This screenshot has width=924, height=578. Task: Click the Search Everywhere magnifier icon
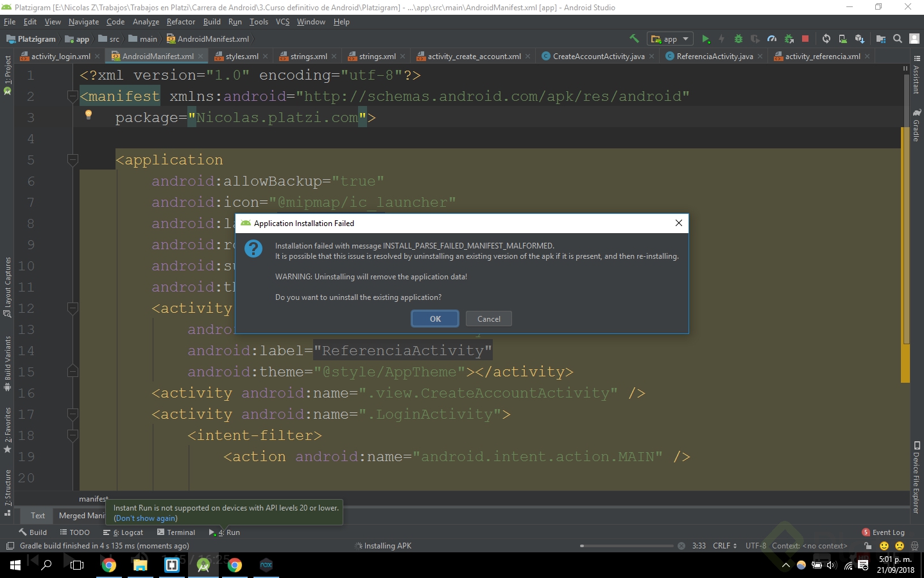(898, 39)
